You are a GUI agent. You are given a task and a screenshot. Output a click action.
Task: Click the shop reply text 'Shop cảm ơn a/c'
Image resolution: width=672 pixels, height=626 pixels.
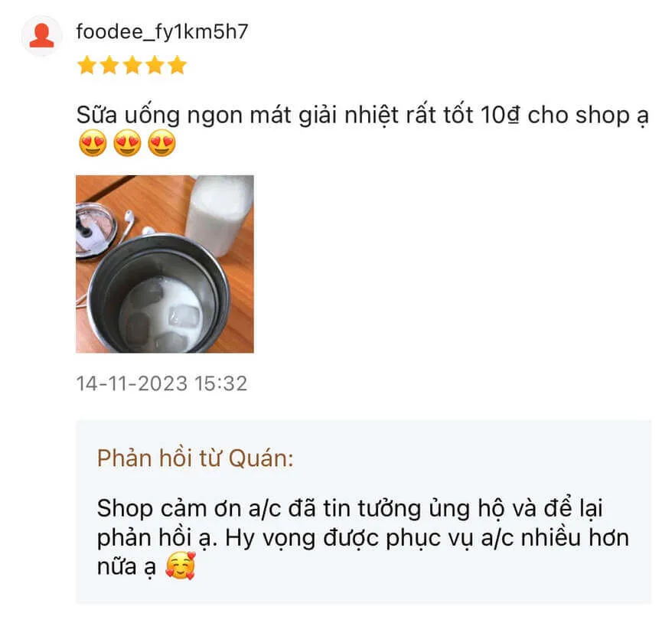189,509
